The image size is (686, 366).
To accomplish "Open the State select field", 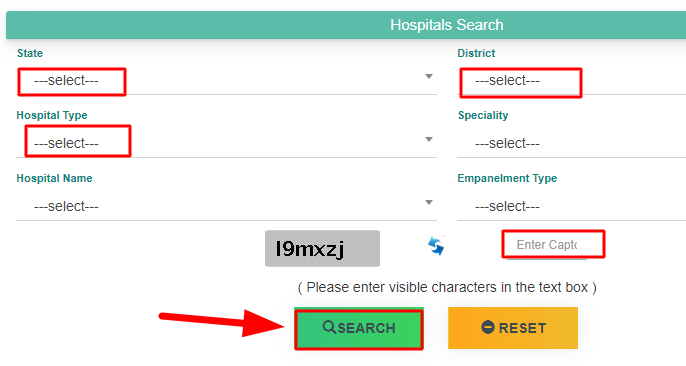I will pos(226,81).
